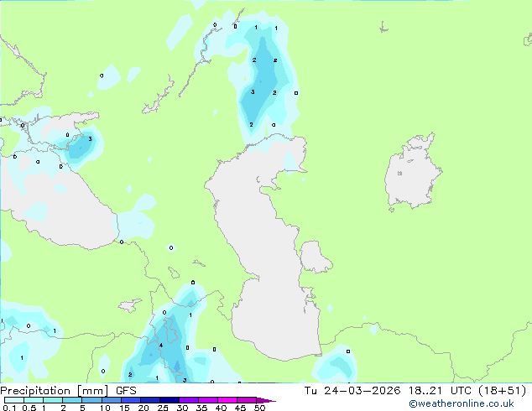The image size is (532, 411).
Task: Click the legend scale label 15
Action: click(124, 408)
